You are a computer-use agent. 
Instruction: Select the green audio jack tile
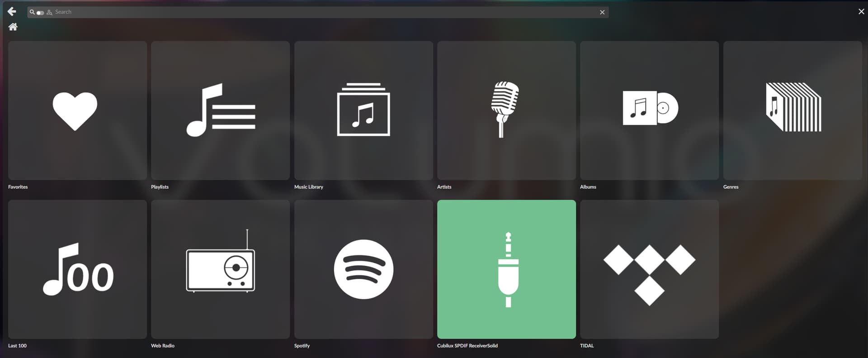506,269
